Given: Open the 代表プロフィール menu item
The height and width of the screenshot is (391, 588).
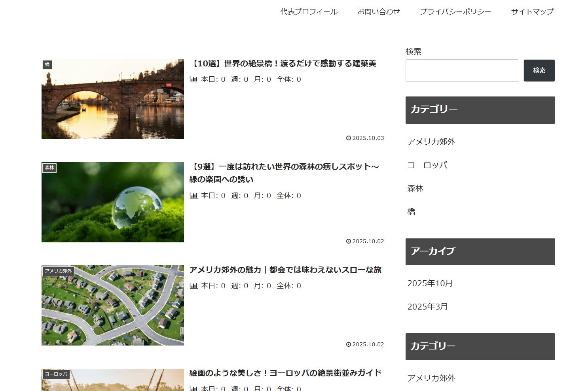Looking at the screenshot, I should tap(309, 12).
